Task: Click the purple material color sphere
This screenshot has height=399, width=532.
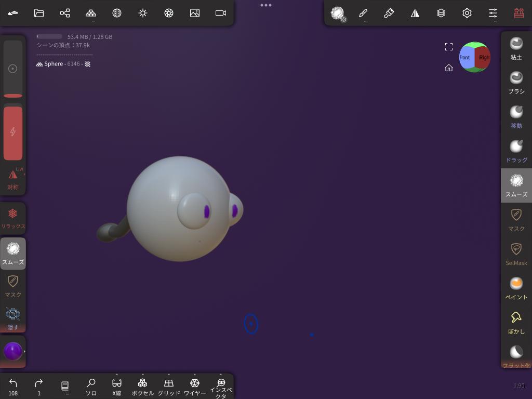Action: click(12, 352)
